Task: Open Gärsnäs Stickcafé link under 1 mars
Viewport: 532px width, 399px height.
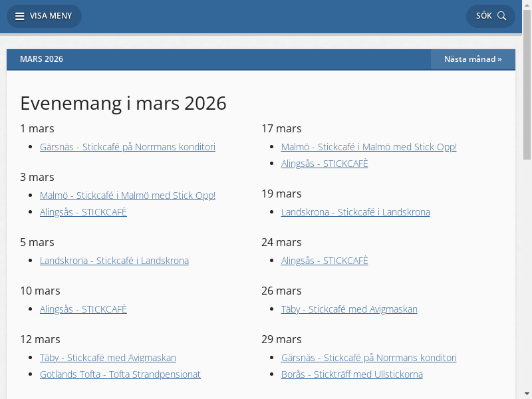Action: click(x=127, y=147)
